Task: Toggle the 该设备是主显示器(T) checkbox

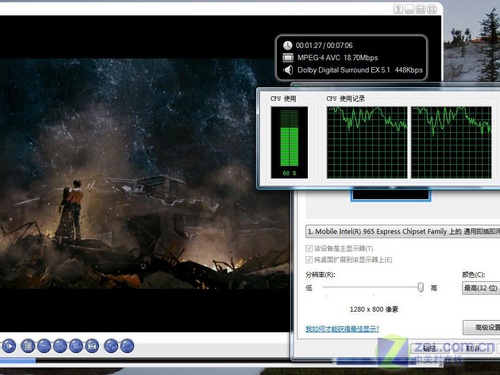Action: coord(309,249)
